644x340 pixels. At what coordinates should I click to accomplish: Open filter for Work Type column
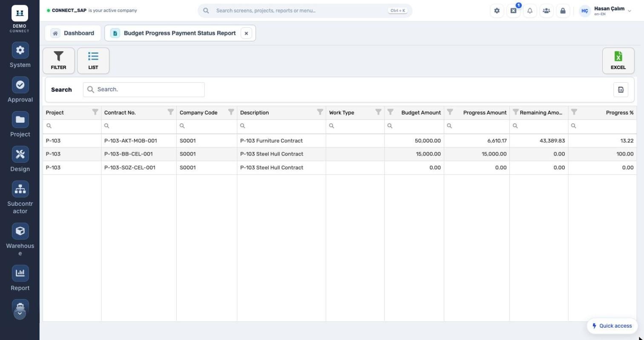(378, 112)
